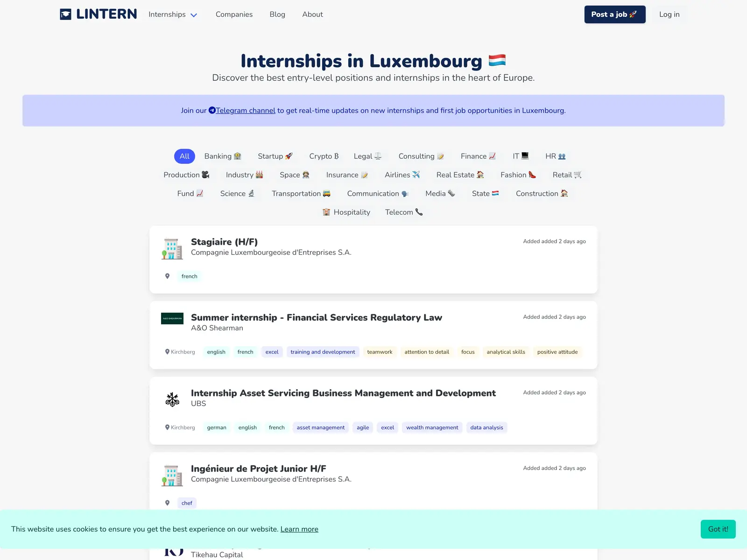
Task: Select the Media category filter
Action: [x=440, y=194]
